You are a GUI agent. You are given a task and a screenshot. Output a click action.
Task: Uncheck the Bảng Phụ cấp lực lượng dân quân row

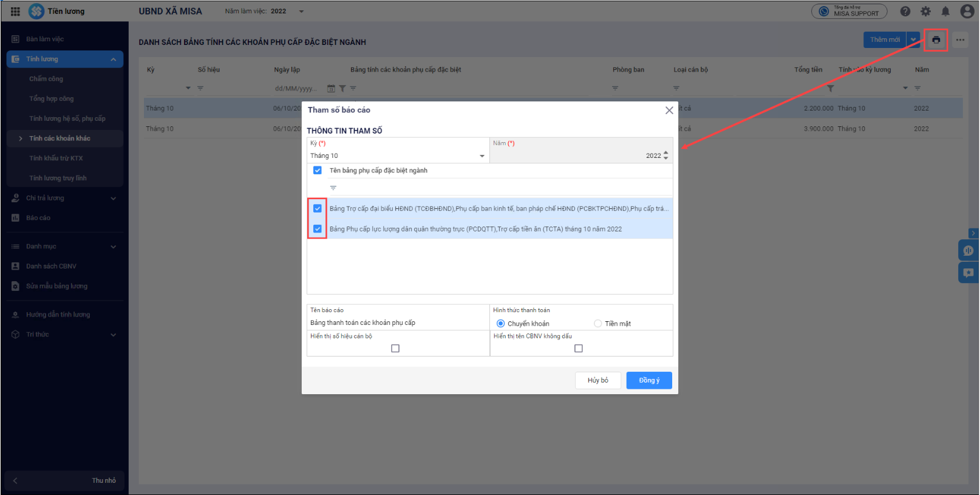(317, 229)
